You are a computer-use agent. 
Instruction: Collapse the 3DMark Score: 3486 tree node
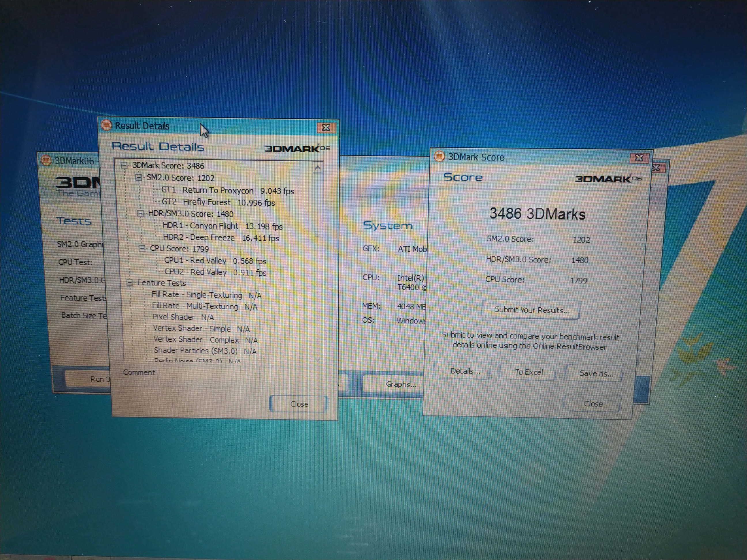coord(124,165)
